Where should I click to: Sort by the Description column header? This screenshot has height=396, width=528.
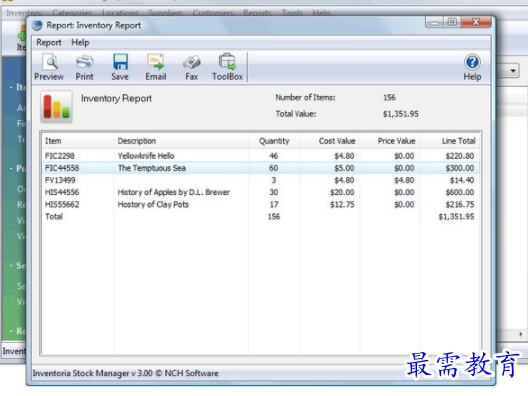(181, 141)
